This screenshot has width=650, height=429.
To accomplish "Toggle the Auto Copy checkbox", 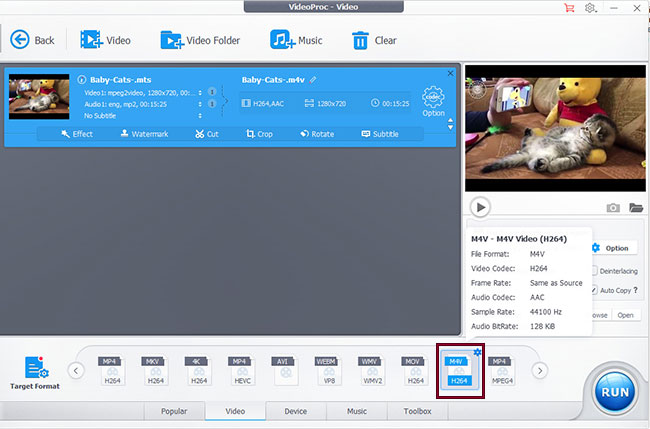I will (593, 290).
